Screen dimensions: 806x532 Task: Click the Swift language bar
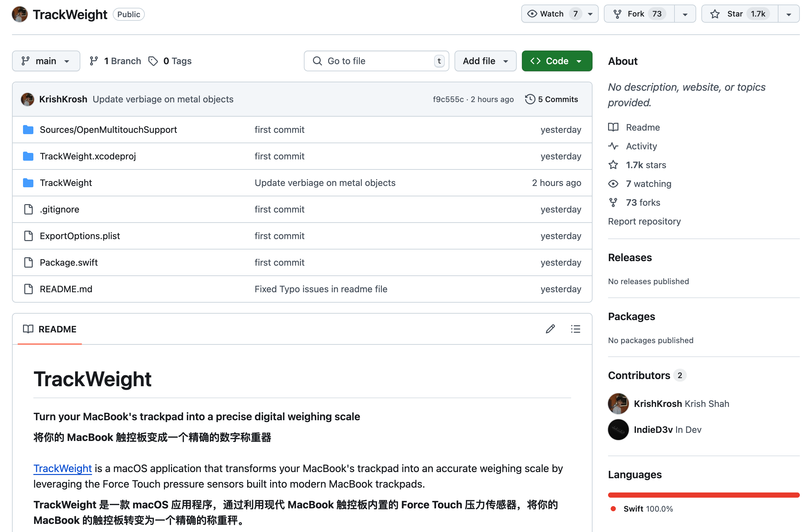pos(703,494)
